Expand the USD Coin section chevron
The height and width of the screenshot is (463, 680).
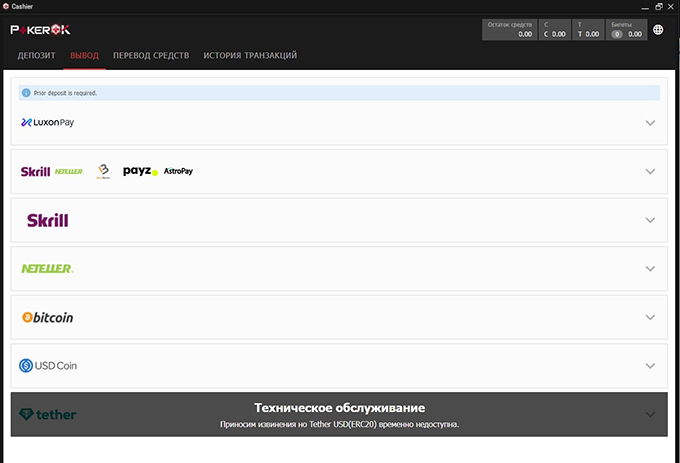650,366
